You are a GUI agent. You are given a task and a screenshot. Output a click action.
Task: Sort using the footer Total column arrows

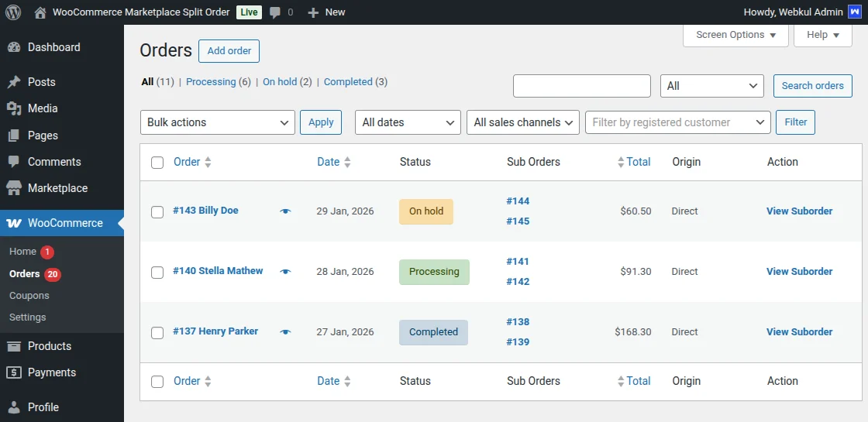621,381
